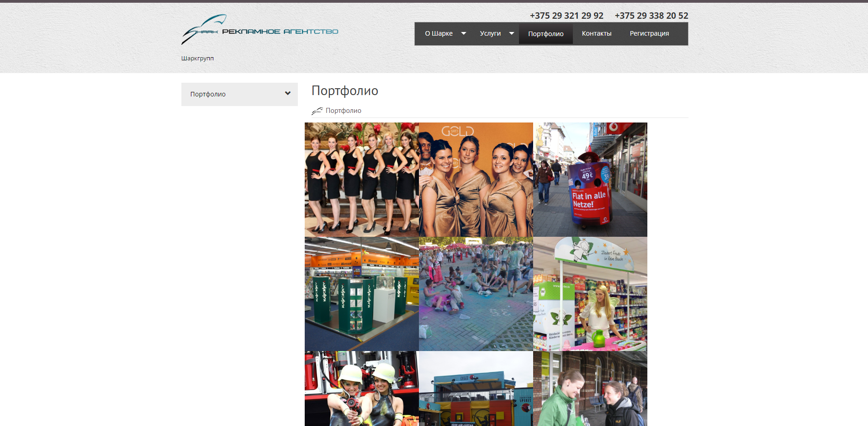Open the fairy costume promo stand photo
The height and width of the screenshot is (426, 868).
click(x=590, y=294)
